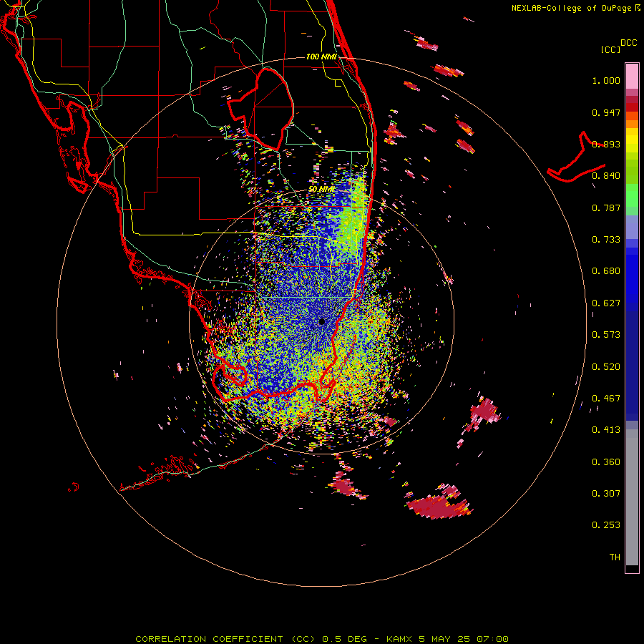The width and height of the screenshot is (644, 644).
Task: Click the DCC product label
Action: click(x=629, y=43)
